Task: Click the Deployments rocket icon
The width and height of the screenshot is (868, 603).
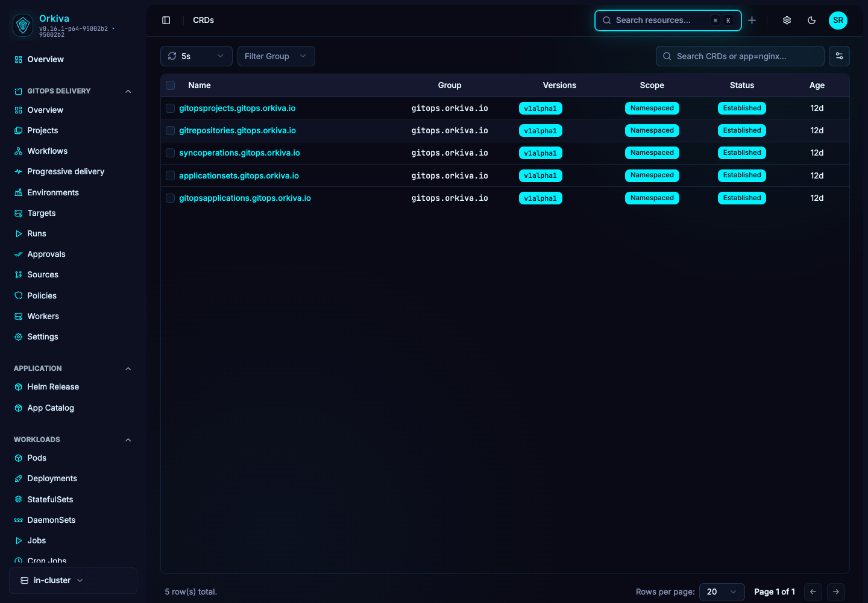Action: click(19, 479)
